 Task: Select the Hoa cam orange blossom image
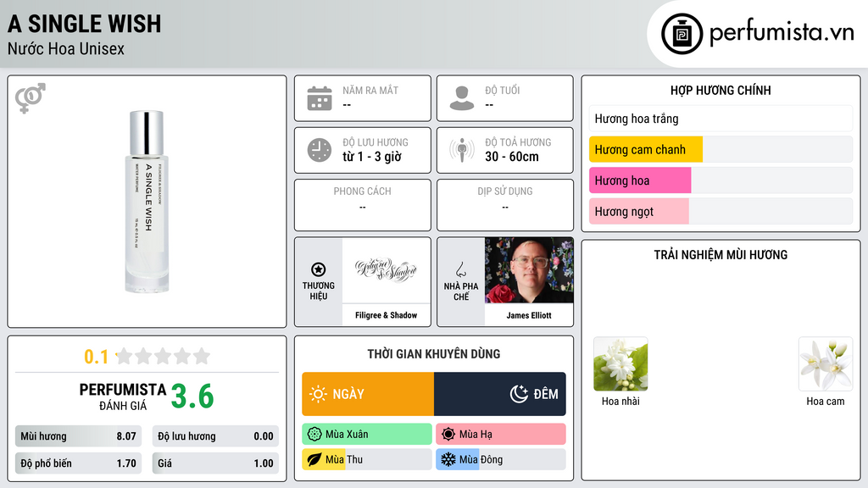pyautogui.click(x=826, y=364)
